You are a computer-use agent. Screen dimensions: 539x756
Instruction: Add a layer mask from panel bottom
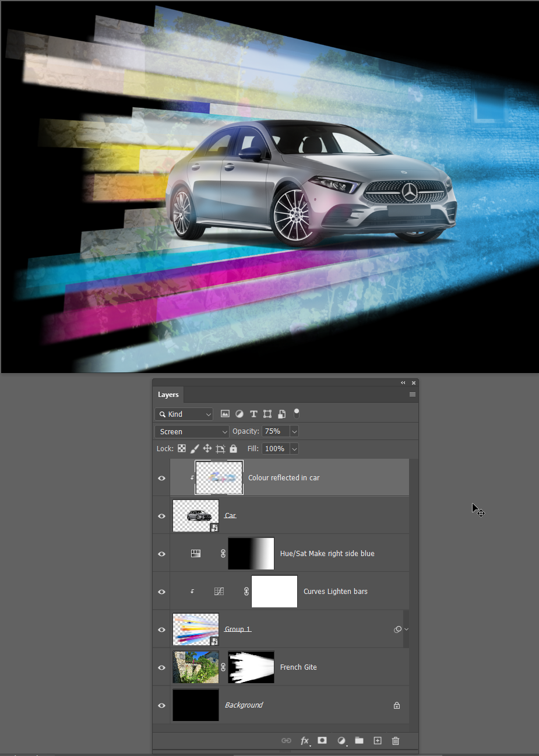pyautogui.click(x=322, y=740)
